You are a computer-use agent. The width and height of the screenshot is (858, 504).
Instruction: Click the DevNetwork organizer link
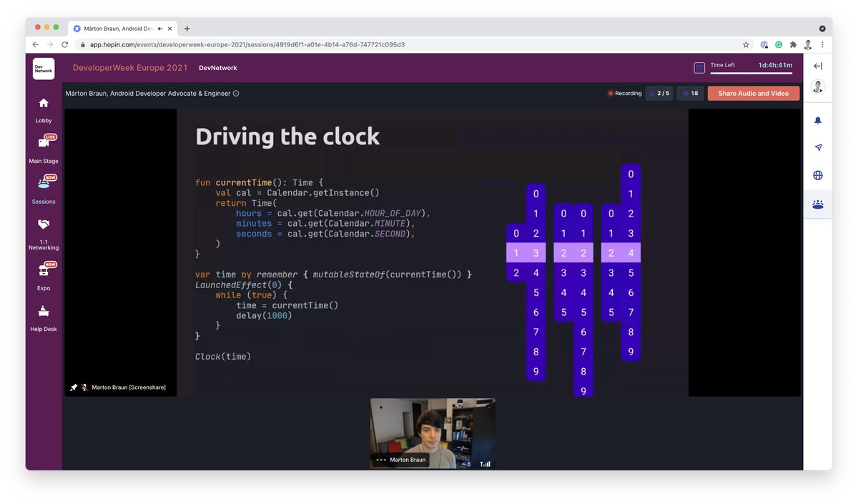pyautogui.click(x=218, y=68)
